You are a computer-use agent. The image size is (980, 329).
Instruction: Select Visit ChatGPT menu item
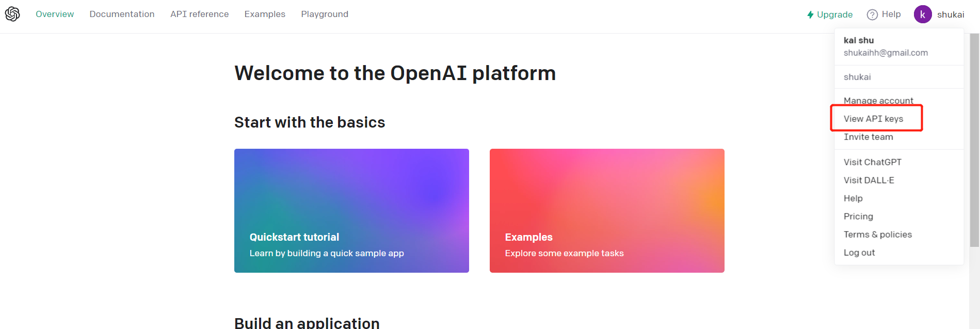pos(872,162)
